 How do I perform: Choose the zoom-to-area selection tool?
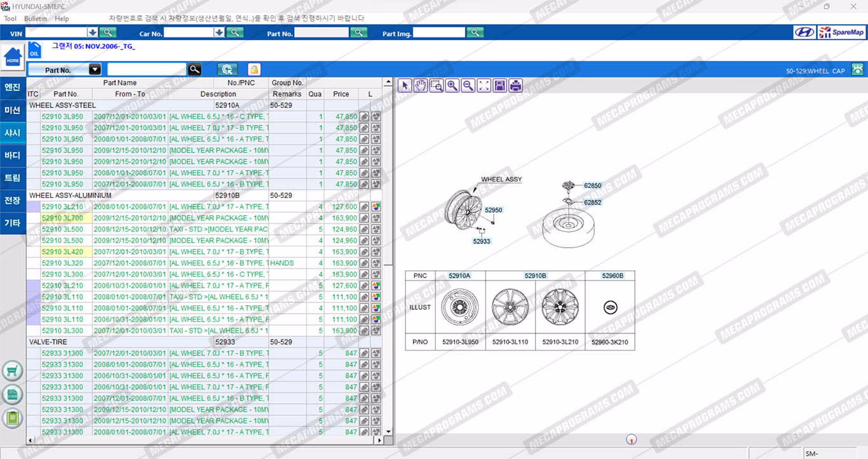(x=437, y=86)
